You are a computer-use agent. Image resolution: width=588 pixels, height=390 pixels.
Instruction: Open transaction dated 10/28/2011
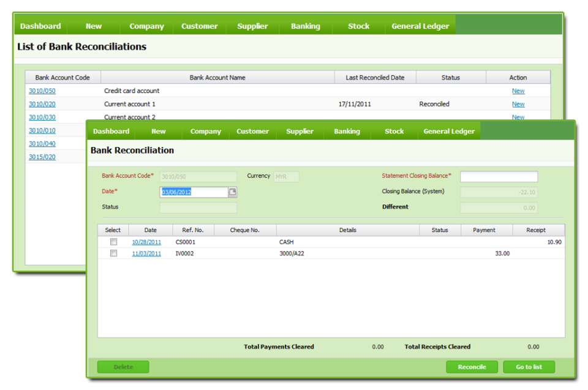[146, 240]
